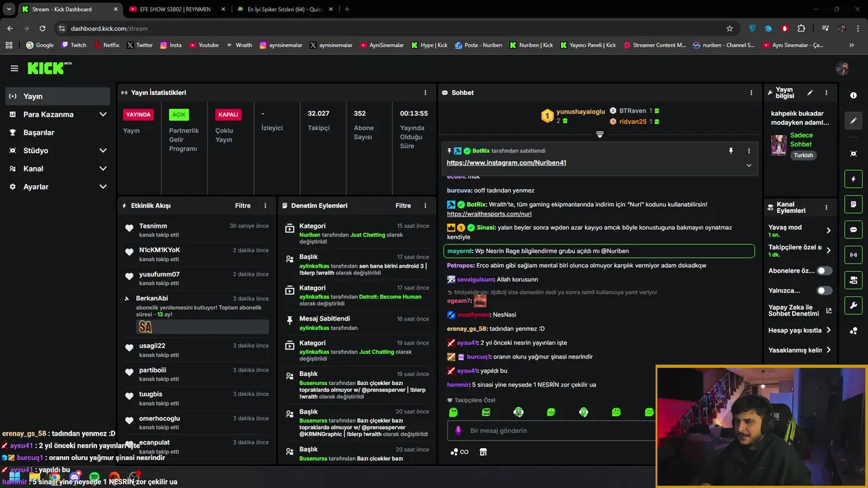The image size is (868, 488).
Task: Click the mayorrd highlighted chat message
Action: click(599, 251)
